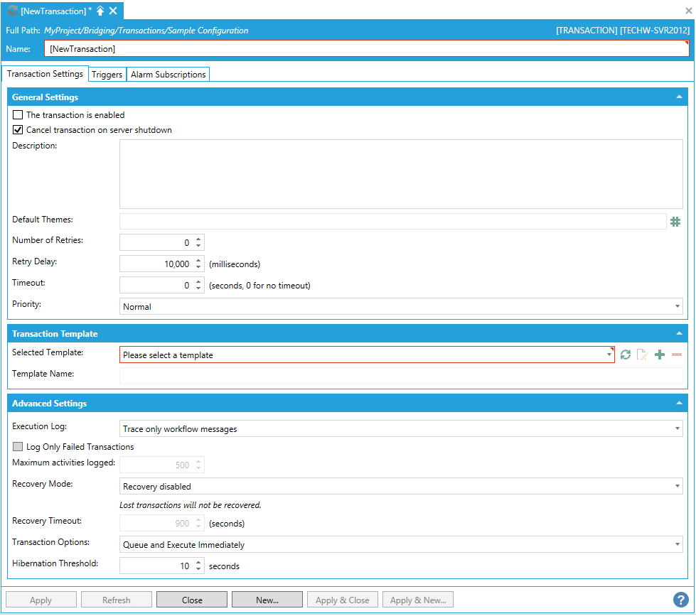Toggle Log Only Failed Transactions checkbox
Viewport: 696px width, 616px height.
pos(18,447)
